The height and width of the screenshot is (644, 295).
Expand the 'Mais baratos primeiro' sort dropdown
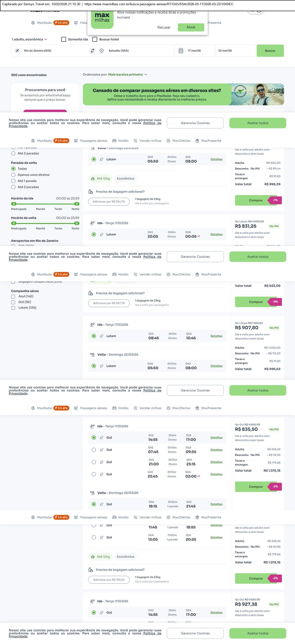127,74
